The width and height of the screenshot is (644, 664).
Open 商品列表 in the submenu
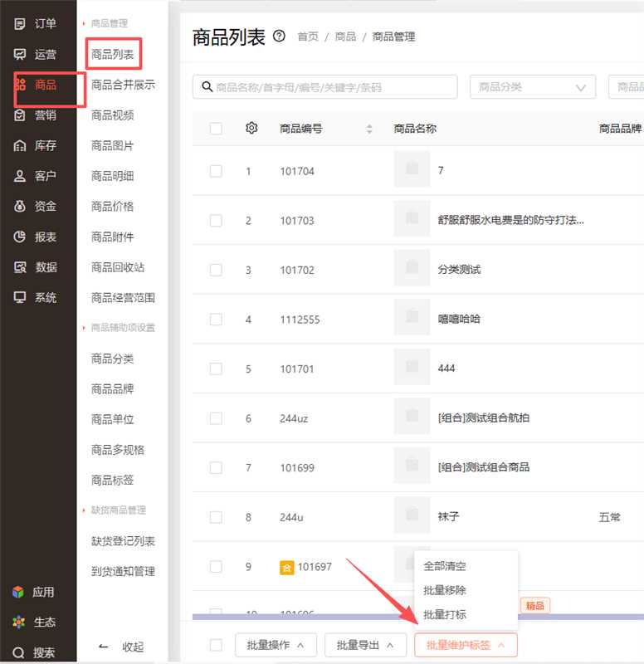pyautogui.click(x=113, y=54)
